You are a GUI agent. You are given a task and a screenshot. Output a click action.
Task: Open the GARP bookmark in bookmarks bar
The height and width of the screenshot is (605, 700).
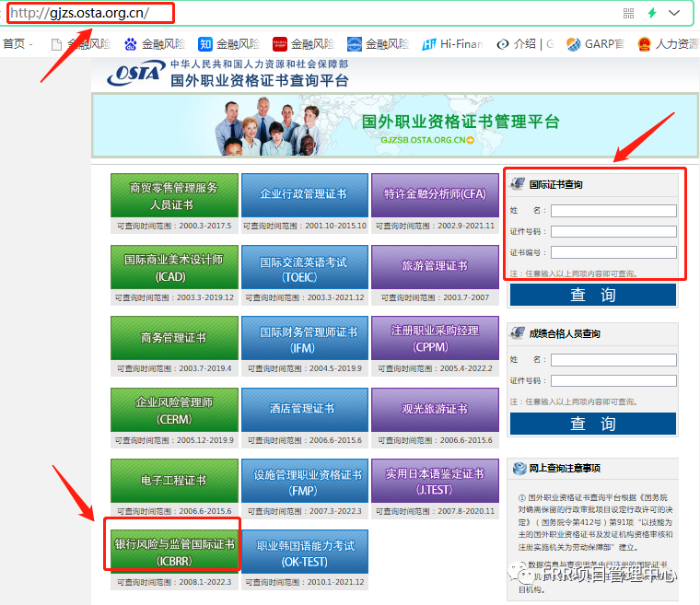pos(594,43)
